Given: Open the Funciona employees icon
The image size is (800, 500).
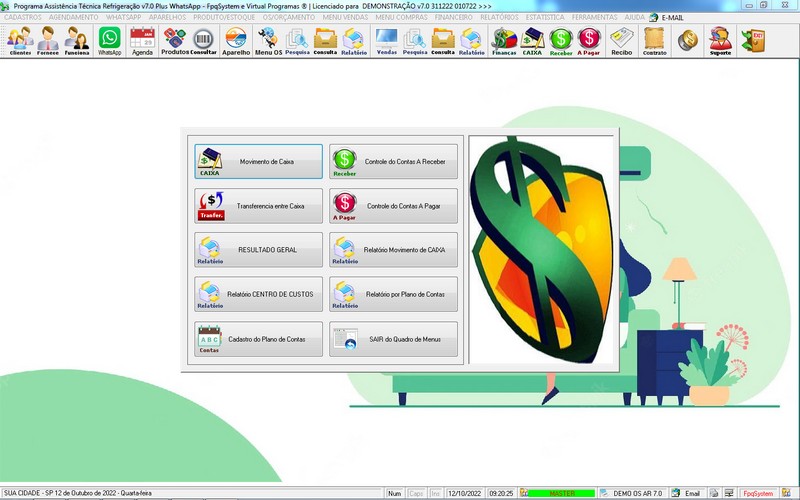Looking at the screenshot, I should click(77, 41).
